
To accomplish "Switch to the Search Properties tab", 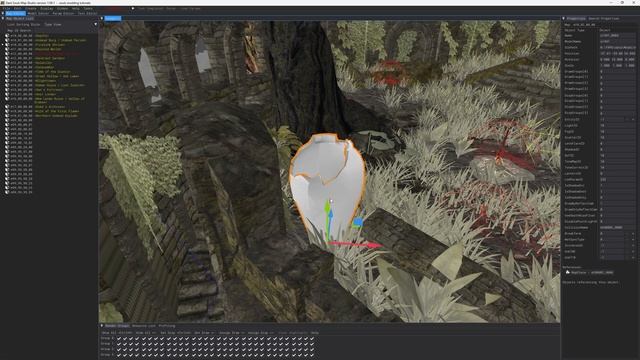I will tap(604, 18).
